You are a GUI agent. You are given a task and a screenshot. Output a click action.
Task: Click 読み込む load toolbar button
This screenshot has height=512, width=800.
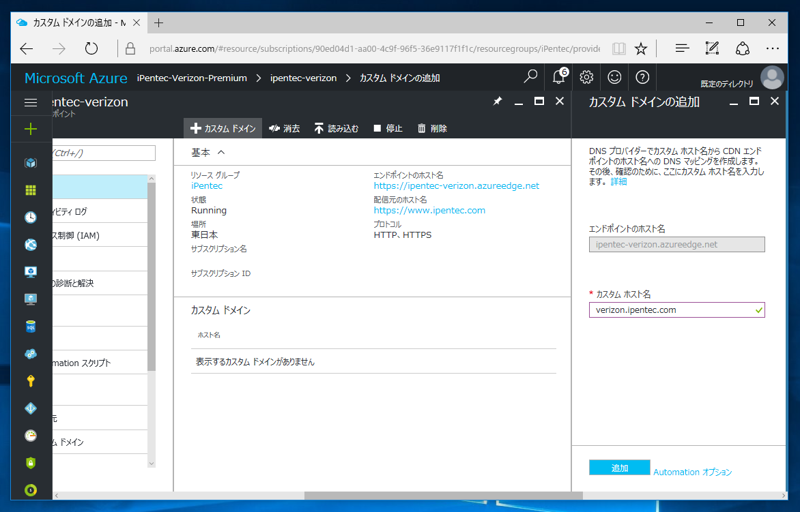click(x=336, y=129)
